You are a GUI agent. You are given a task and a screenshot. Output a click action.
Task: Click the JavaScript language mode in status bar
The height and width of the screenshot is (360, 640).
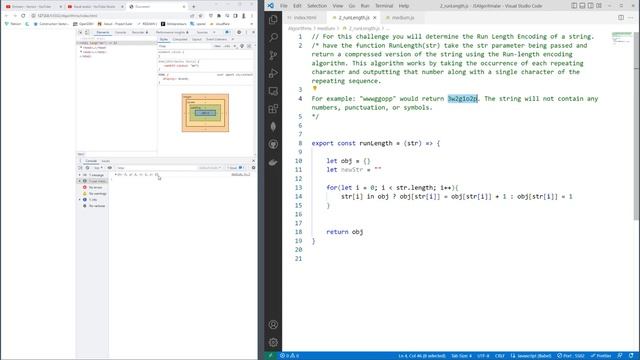531,356
